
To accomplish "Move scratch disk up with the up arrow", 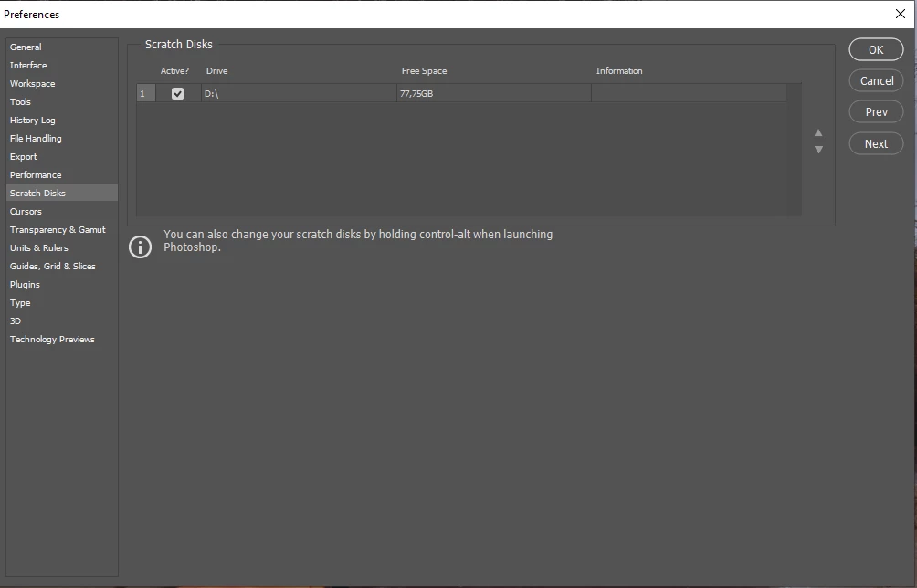I will pos(818,132).
